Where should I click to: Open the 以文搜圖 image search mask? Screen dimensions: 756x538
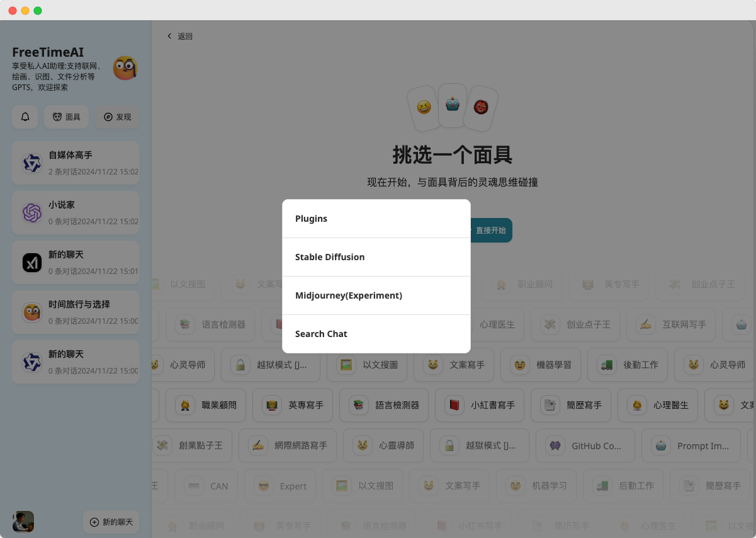pos(367,365)
